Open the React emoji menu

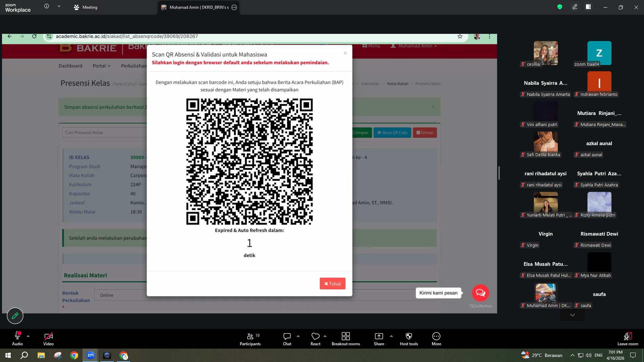click(x=315, y=339)
